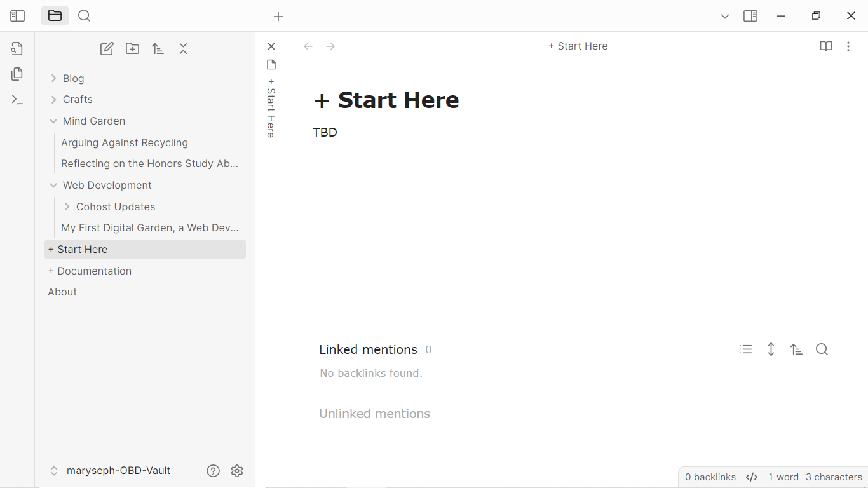The width and height of the screenshot is (868, 488).
Task: Switch to reading view
Action: click(825, 46)
